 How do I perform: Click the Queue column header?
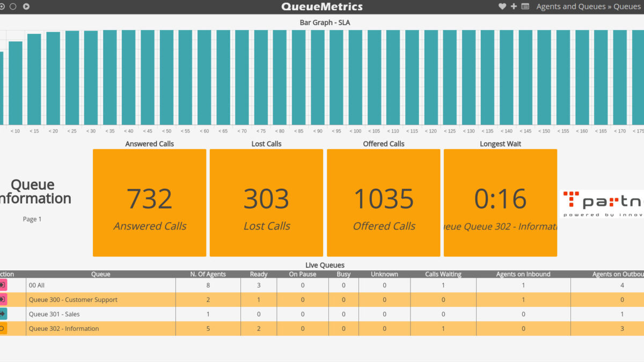tap(100, 274)
